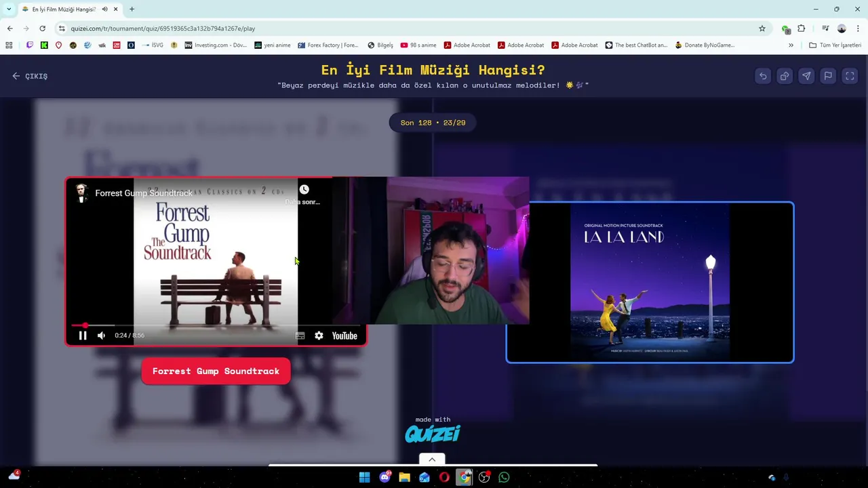
Task: Open the media control icon
Action: point(825,28)
